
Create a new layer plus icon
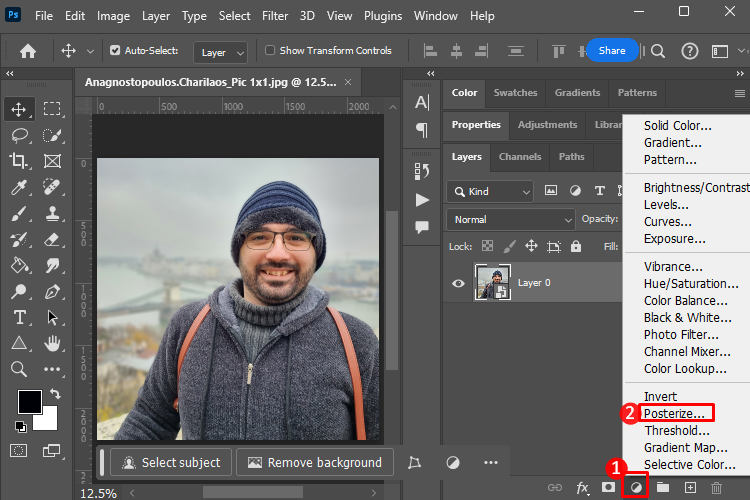click(690, 487)
